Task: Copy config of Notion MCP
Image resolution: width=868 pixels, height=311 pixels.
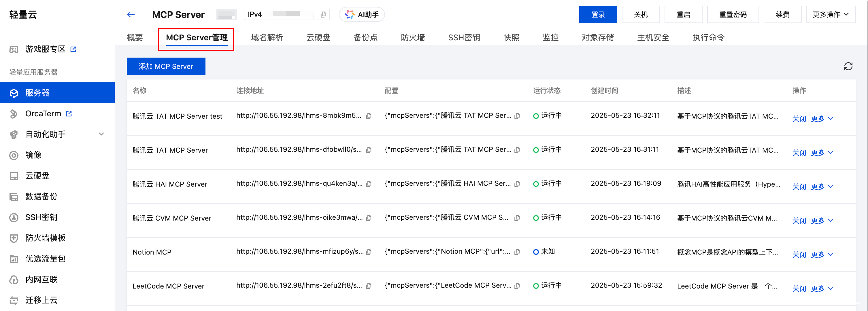Action: [x=517, y=252]
